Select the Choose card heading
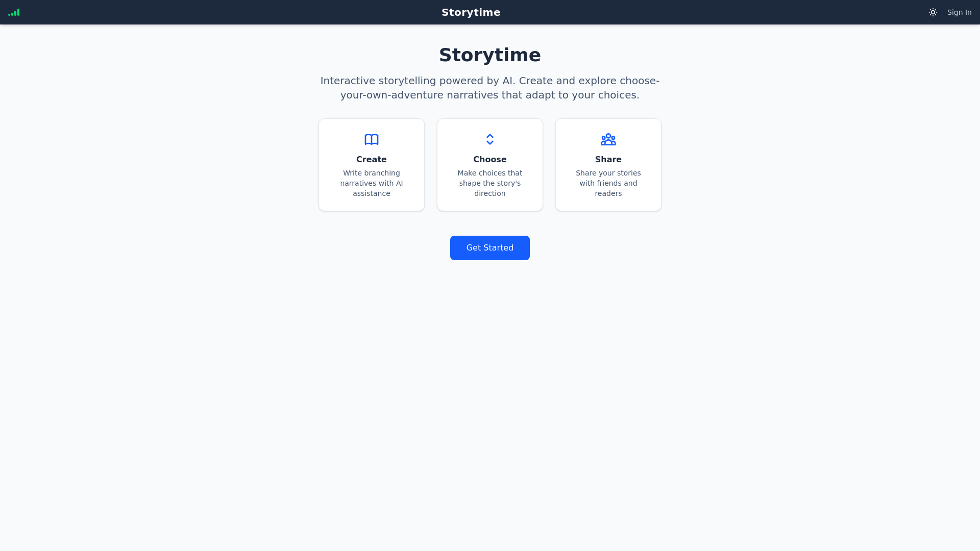The image size is (980, 551). coord(490,160)
